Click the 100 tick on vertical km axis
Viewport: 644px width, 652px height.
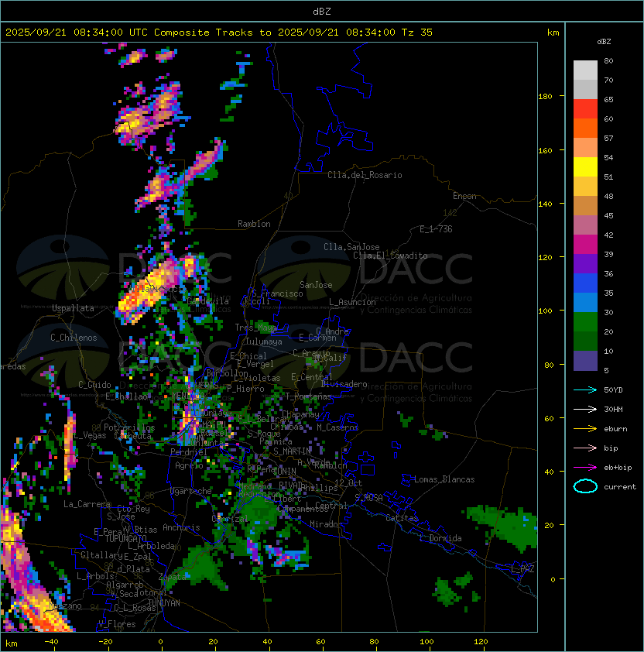coord(545,311)
